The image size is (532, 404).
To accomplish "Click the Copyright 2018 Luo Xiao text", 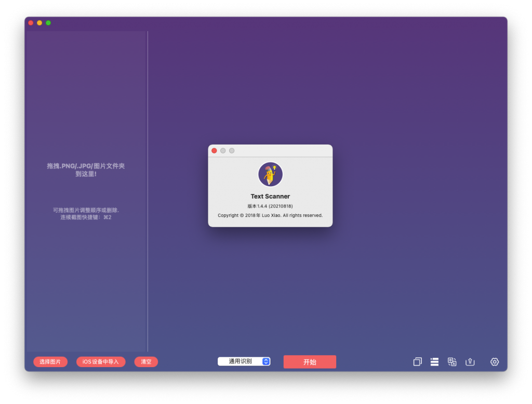I will click(x=270, y=215).
